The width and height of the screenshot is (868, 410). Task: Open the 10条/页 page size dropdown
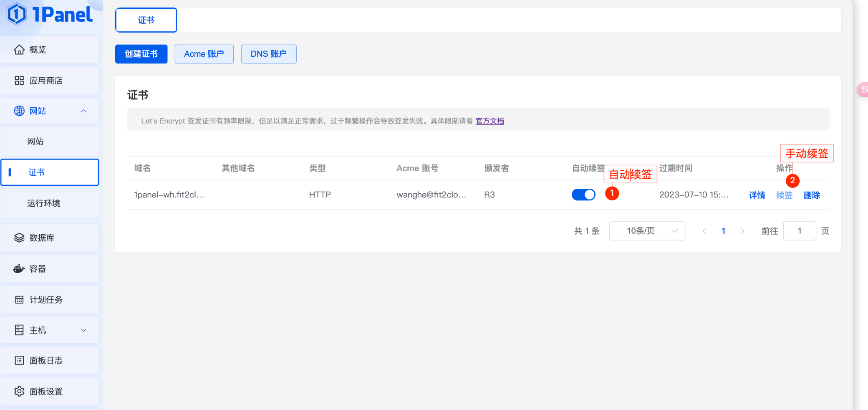coord(647,231)
